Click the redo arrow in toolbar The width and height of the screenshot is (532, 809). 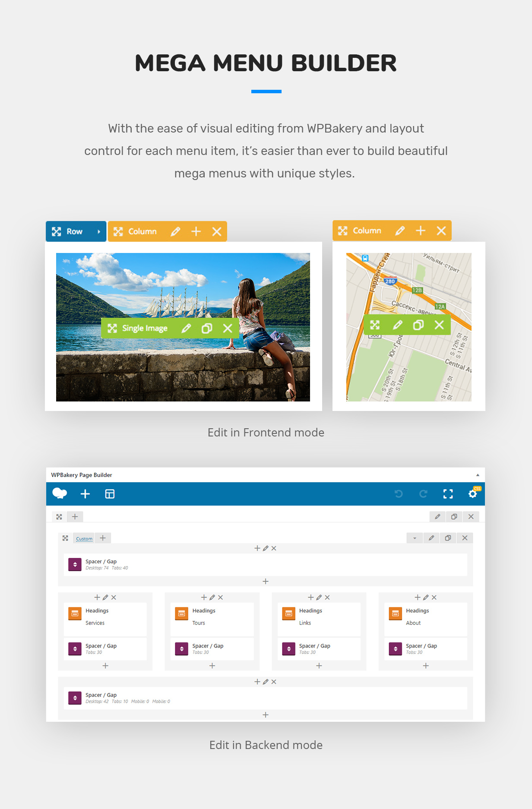click(424, 494)
